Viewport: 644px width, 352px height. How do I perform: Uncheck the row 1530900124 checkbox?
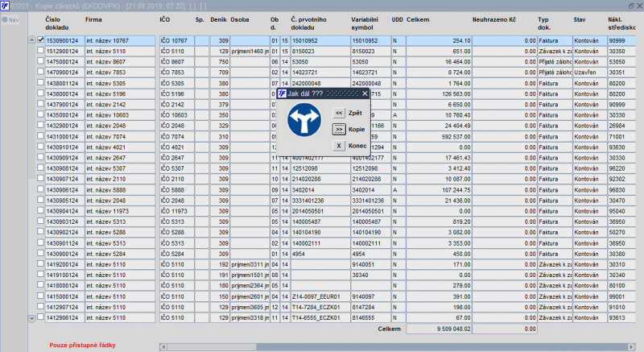40,39
